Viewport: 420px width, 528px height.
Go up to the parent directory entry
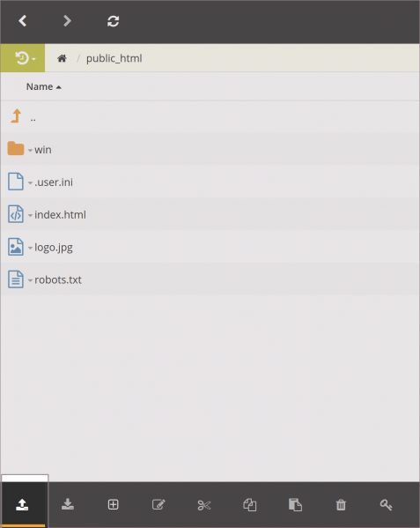click(210, 117)
